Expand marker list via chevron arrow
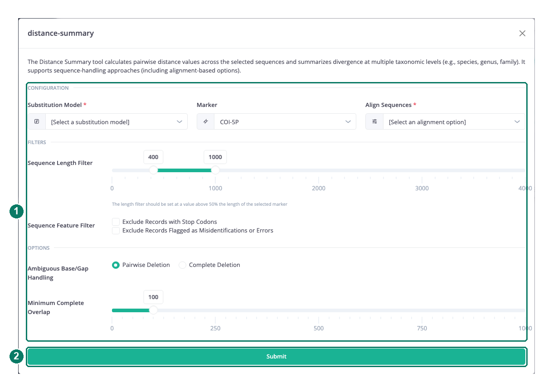This screenshot has width=553, height=392. [x=348, y=121]
